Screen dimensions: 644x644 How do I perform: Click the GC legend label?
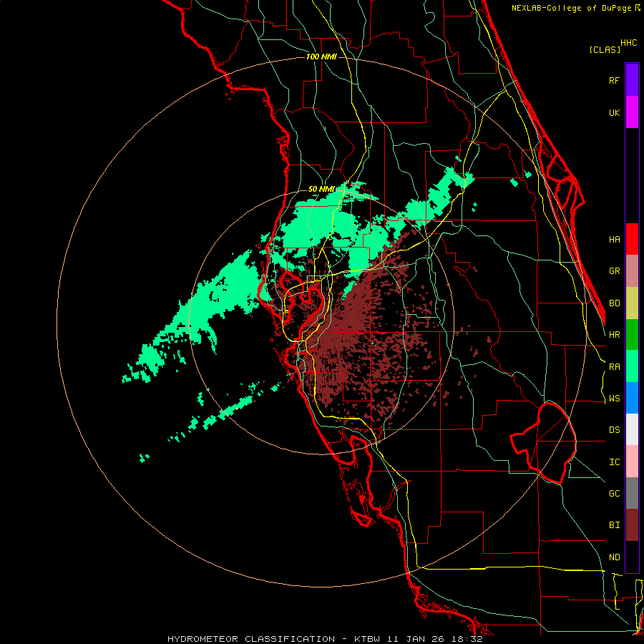(x=614, y=494)
